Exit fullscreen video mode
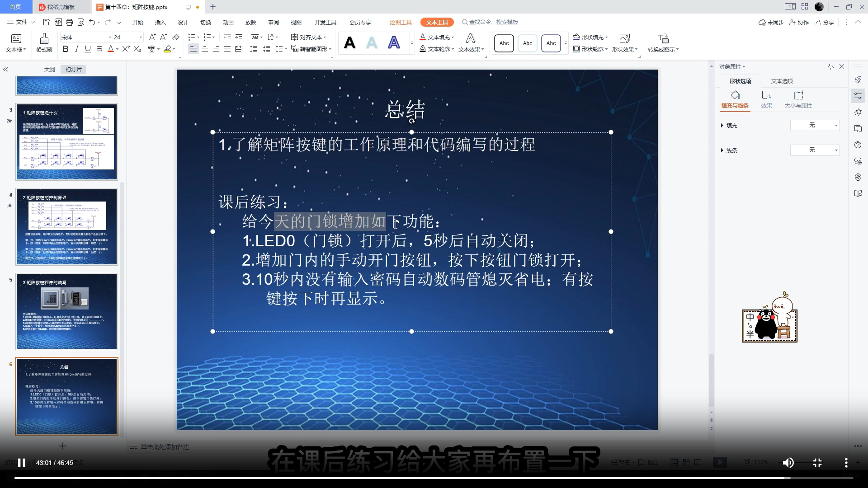The image size is (868, 488). pyautogui.click(x=817, y=463)
